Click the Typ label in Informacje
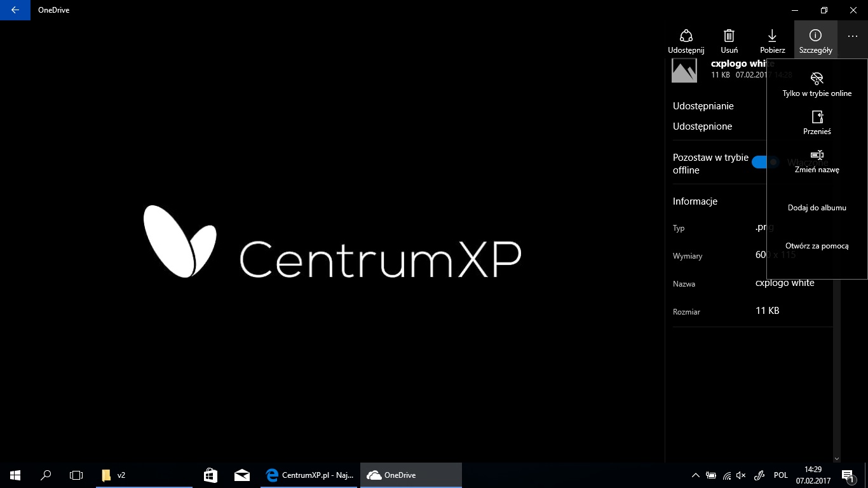Screen dimensions: 868x488 click(x=679, y=228)
